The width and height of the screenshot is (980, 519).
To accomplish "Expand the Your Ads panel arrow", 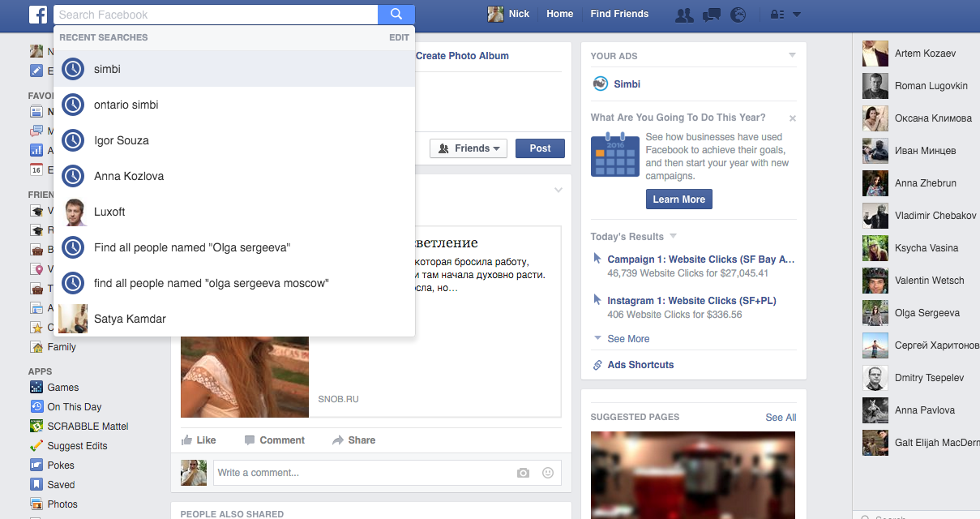I will point(793,55).
